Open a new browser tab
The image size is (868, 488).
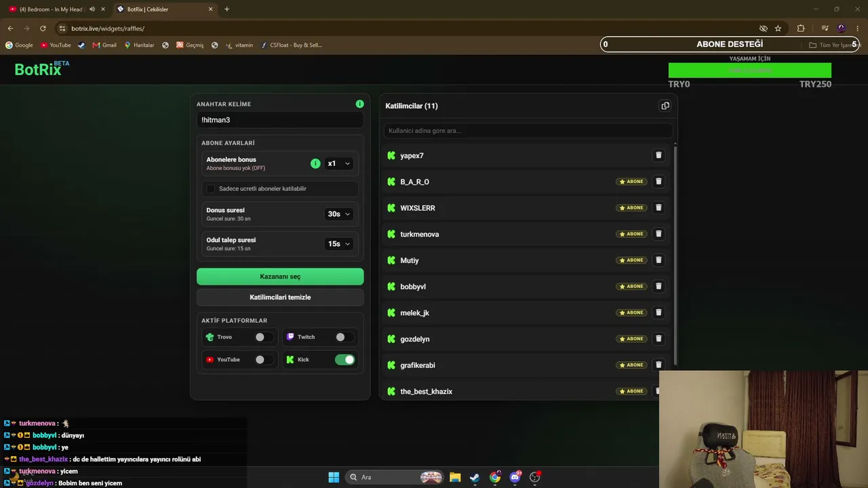(226, 9)
